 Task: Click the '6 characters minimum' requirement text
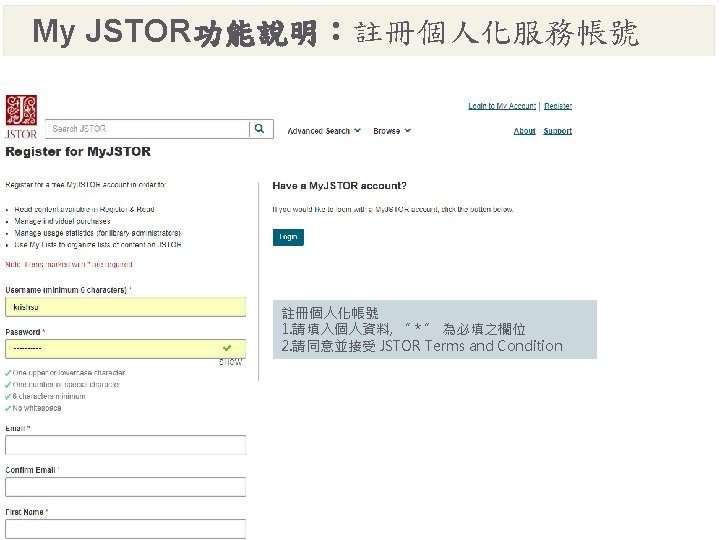click(x=49, y=396)
